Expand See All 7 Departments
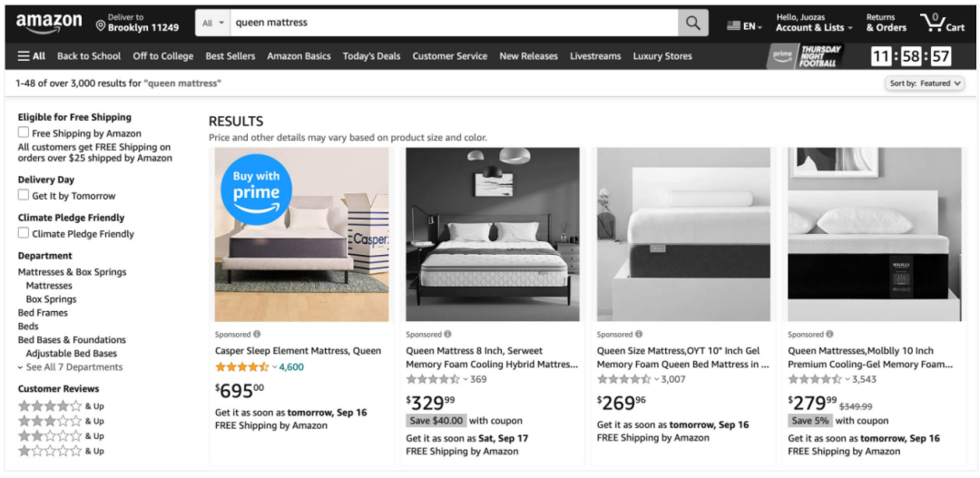The image size is (980, 478). [70, 367]
